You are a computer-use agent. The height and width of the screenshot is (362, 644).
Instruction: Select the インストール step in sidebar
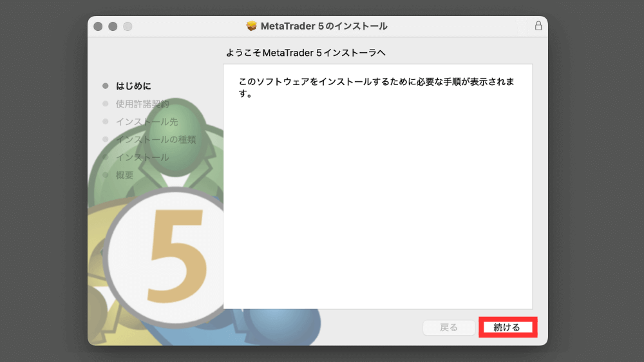142,157
